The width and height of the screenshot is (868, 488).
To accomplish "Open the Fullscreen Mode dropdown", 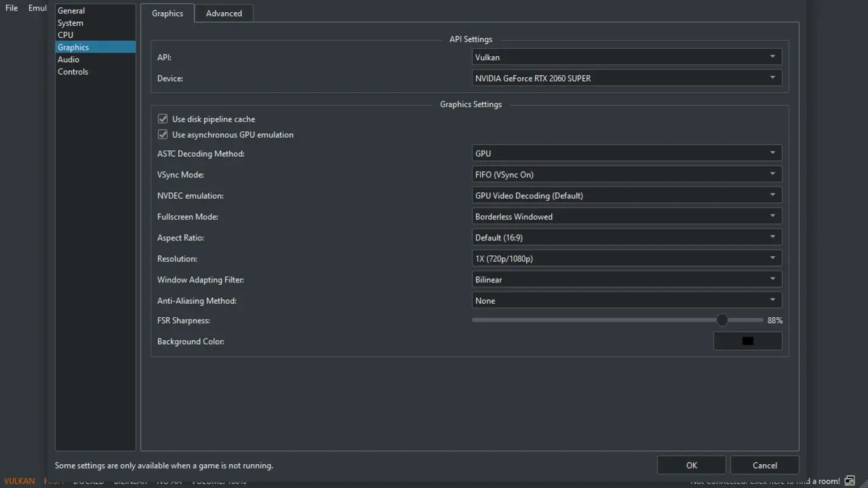I will [x=626, y=216].
